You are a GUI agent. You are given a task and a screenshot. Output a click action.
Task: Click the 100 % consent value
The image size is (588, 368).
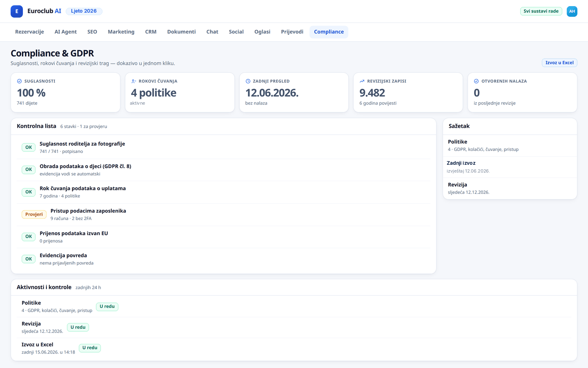31,93
